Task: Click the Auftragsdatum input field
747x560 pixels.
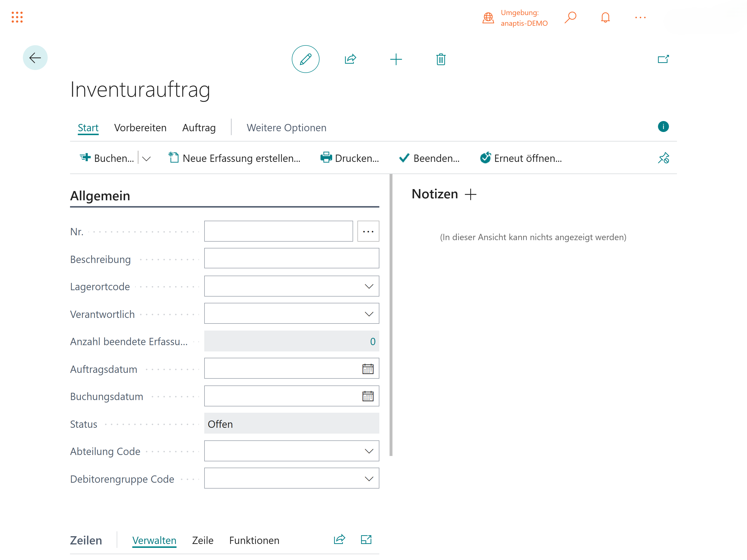Action: 292,368
